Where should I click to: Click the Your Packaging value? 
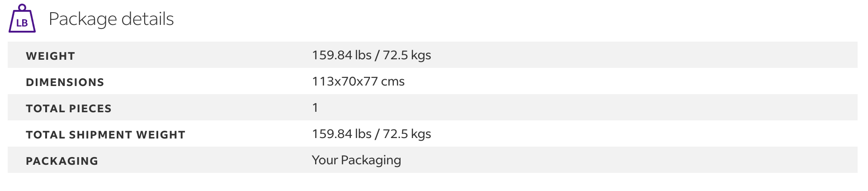(356, 160)
